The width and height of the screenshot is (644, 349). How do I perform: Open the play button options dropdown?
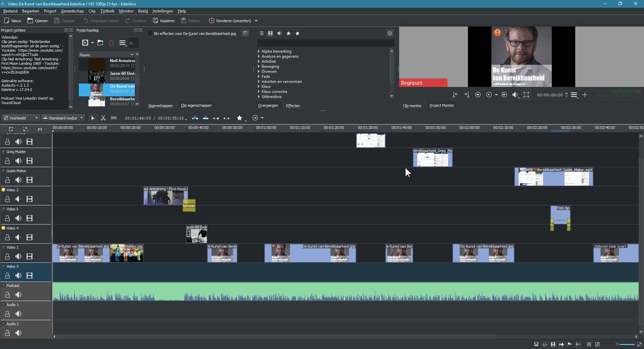[x=496, y=94]
